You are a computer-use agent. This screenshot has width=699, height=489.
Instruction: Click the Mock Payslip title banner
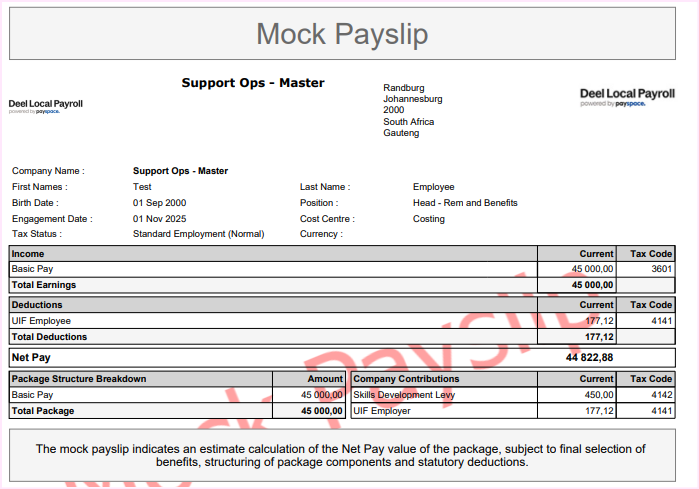coord(342,34)
